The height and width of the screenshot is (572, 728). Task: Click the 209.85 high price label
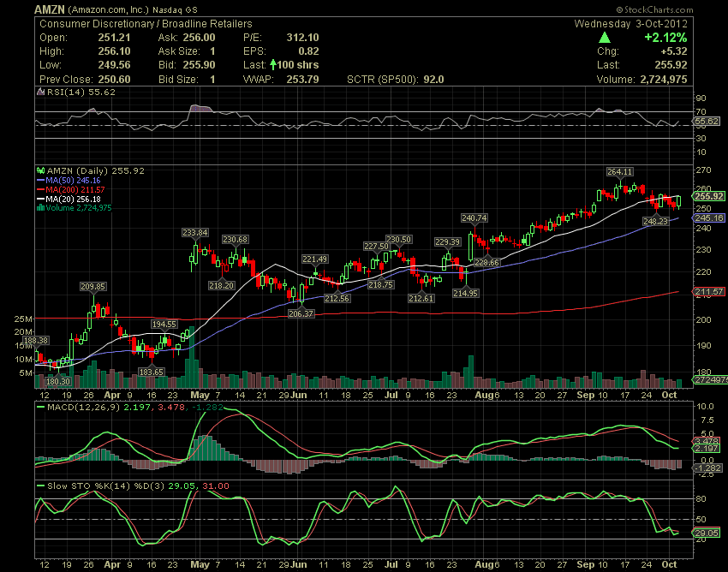(92, 287)
